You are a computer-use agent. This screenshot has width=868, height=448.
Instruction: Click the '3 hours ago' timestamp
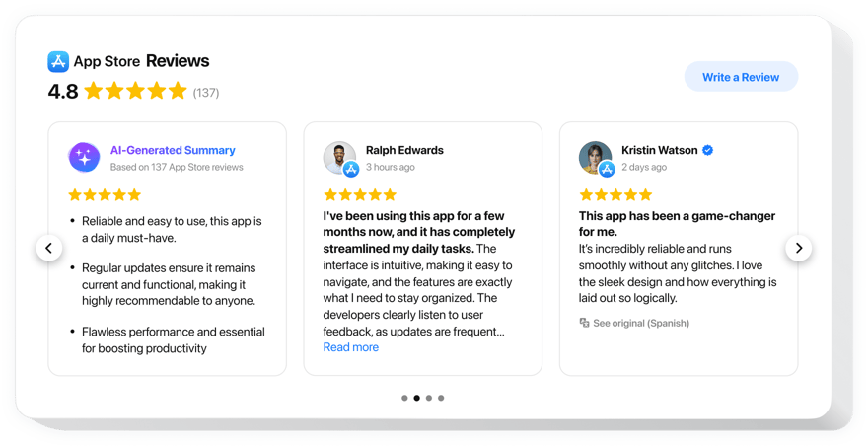[x=391, y=167]
